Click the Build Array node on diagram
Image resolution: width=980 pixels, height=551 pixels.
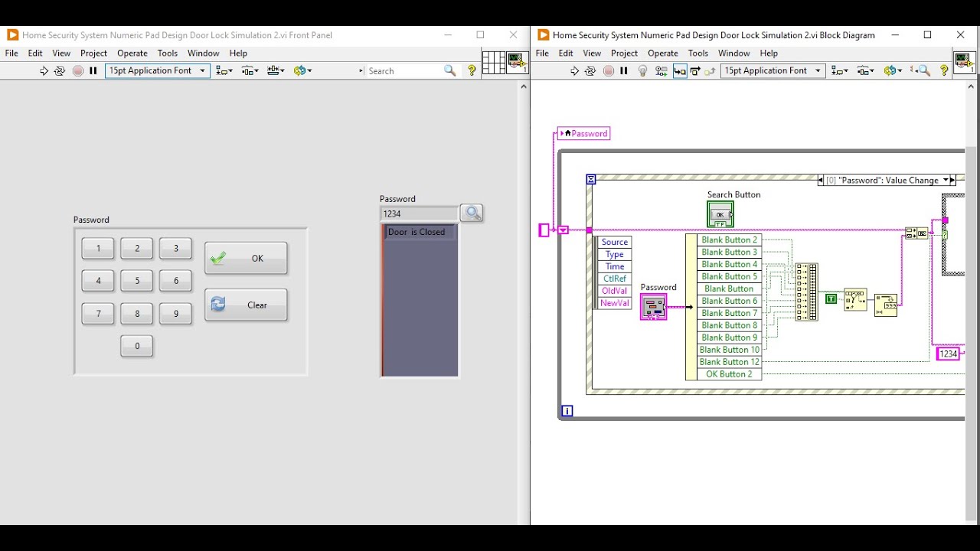(x=806, y=292)
